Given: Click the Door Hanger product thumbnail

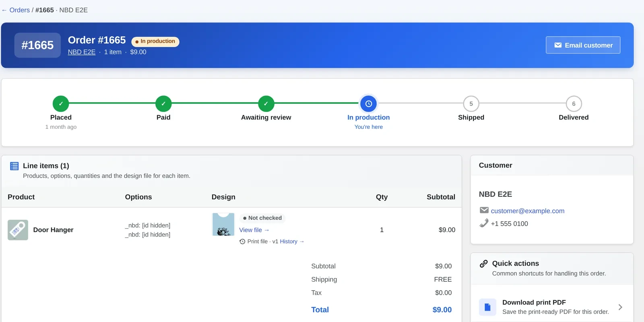Looking at the screenshot, I should pos(18,230).
